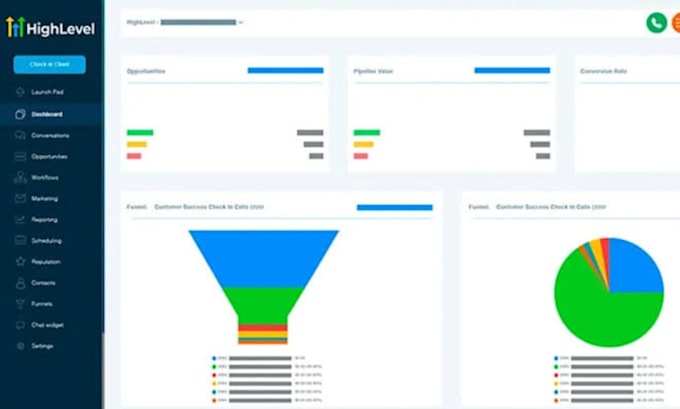Open Launch Pad icon in sidebar
This screenshot has width=680, height=409.
20,92
